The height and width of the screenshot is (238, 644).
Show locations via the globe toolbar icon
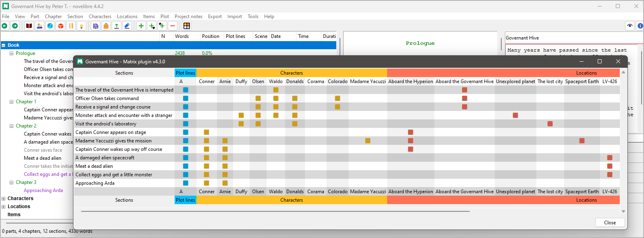50,26
